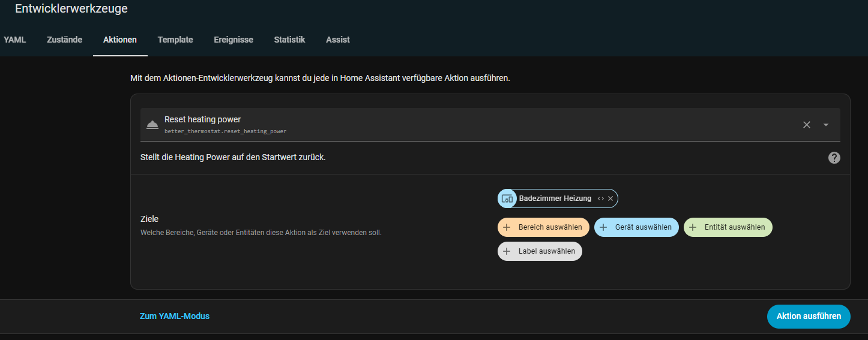Image resolution: width=868 pixels, height=340 pixels.
Task: Click the device icon on Badezimmer Heizung chip
Action: click(x=507, y=198)
